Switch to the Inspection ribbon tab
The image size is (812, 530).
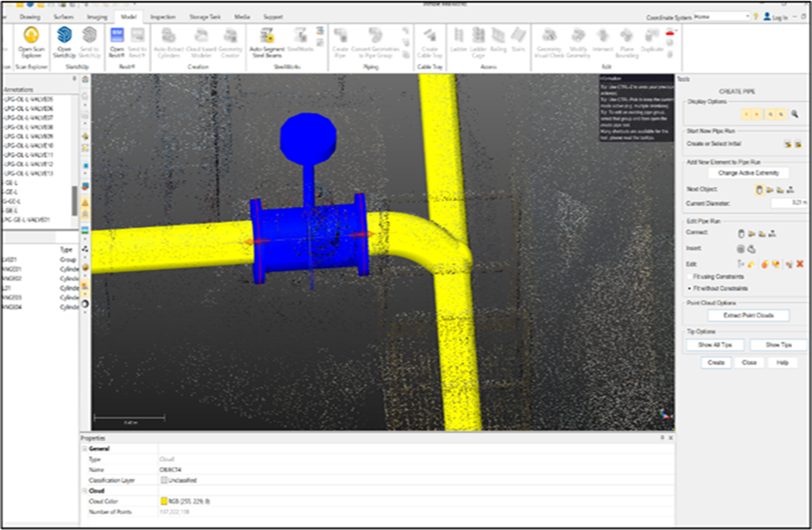tap(162, 17)
